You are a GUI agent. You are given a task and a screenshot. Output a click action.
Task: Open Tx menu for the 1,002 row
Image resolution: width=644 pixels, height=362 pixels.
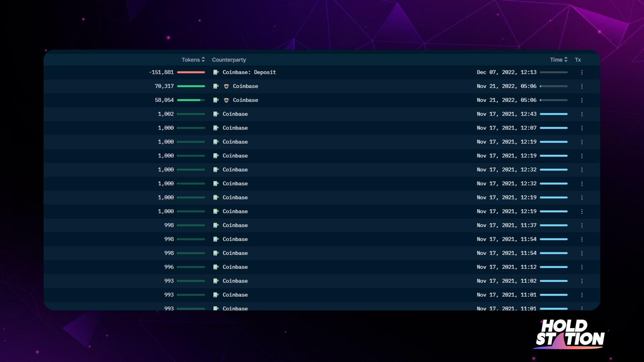pos(582,114)
